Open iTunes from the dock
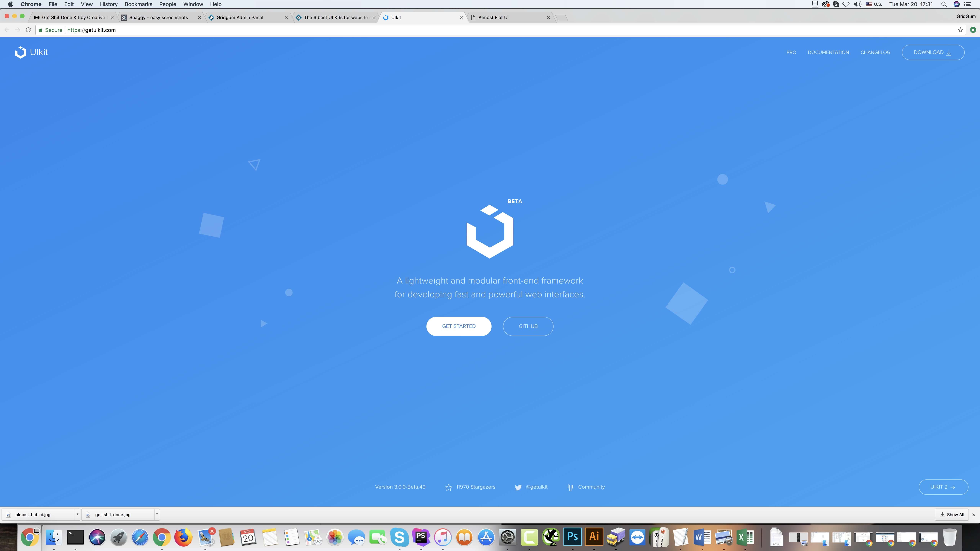 coord(443,537)
